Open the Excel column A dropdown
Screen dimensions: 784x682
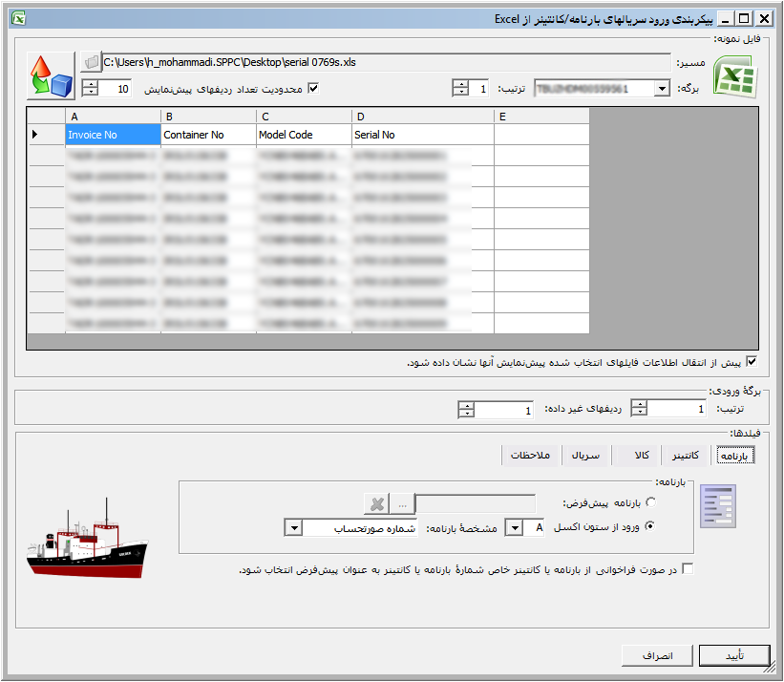pyautogui.click(x=514, y=527)
